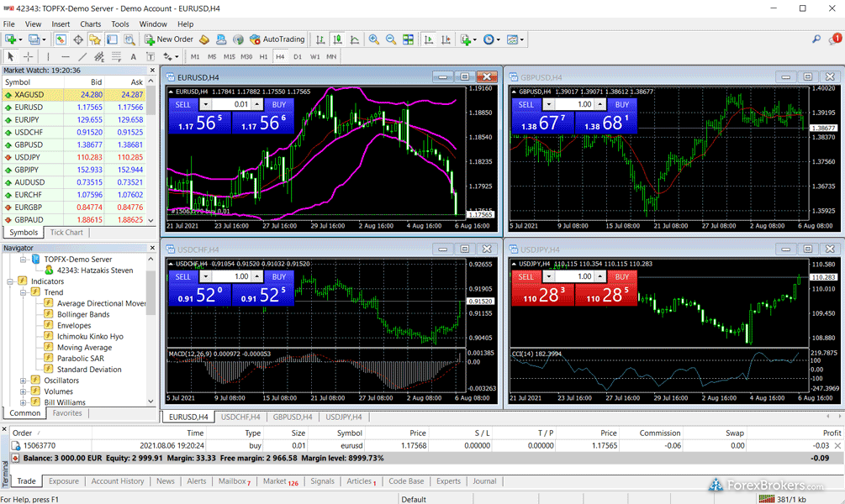845x504 pixels.
Task: Open the Data Window toolbar icon
Action: tap(78, 39)
